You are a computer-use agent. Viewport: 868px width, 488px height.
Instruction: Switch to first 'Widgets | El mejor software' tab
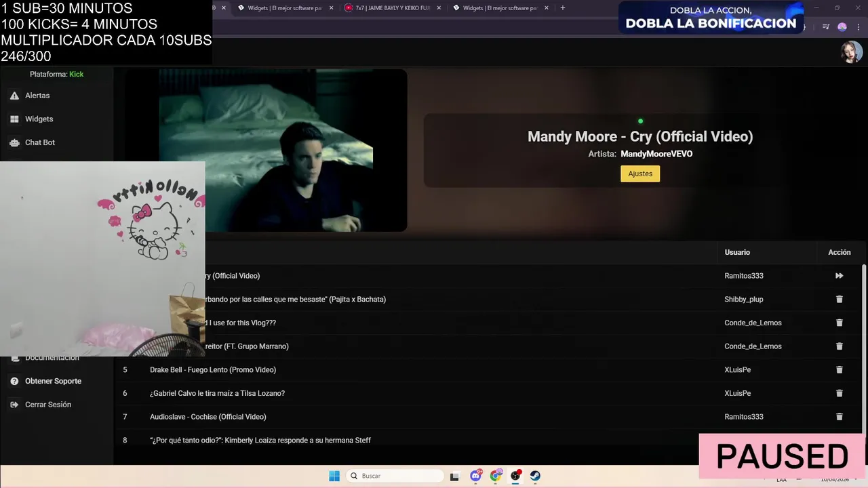pyautogui.click(x=285, y=8)
